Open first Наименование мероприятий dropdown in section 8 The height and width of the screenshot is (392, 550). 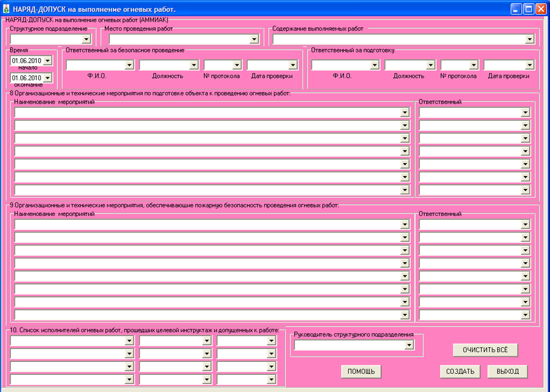coord(405,112)
